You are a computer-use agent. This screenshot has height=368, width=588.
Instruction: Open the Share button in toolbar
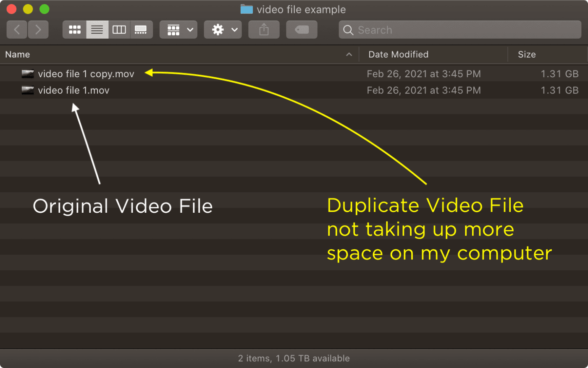264,29
